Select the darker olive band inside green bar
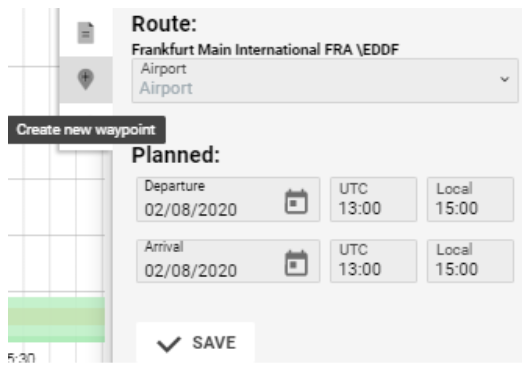The image size is (526, 366). coord(56,317)
